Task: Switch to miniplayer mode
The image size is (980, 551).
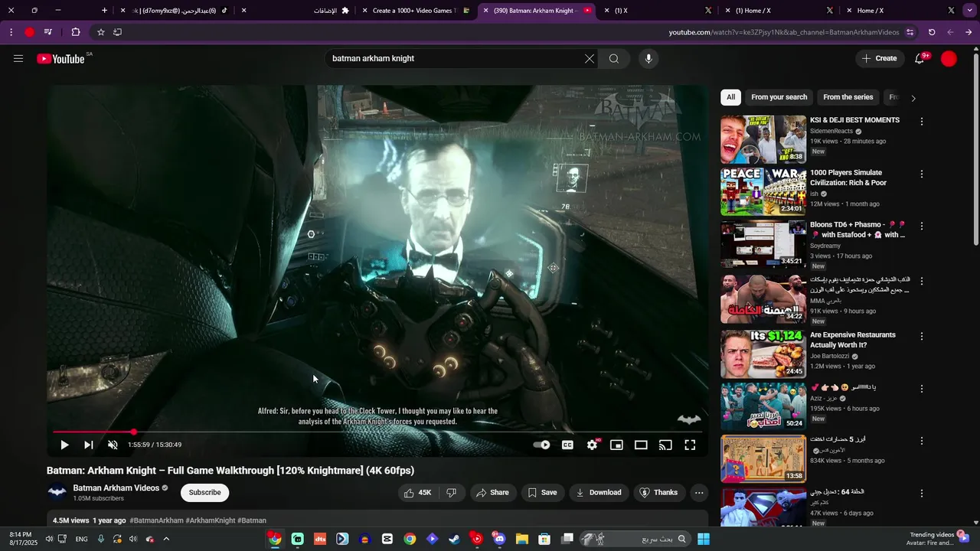Action: point(616,445)
